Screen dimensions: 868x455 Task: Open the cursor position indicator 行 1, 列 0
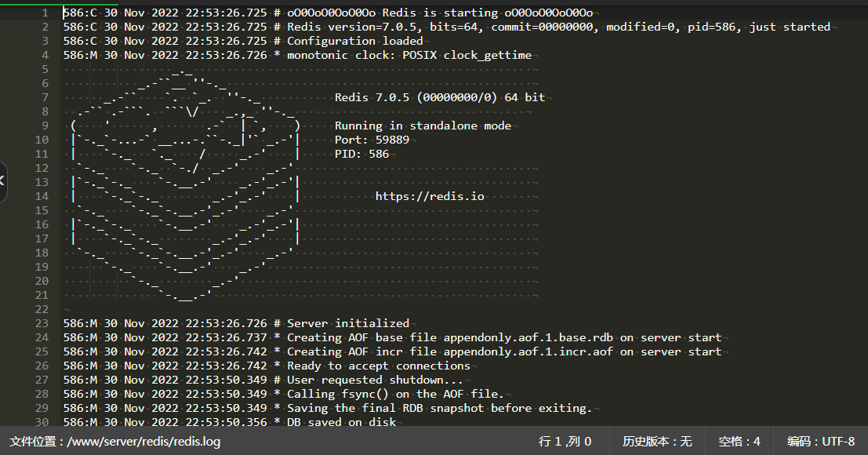[x=565, y=441]
